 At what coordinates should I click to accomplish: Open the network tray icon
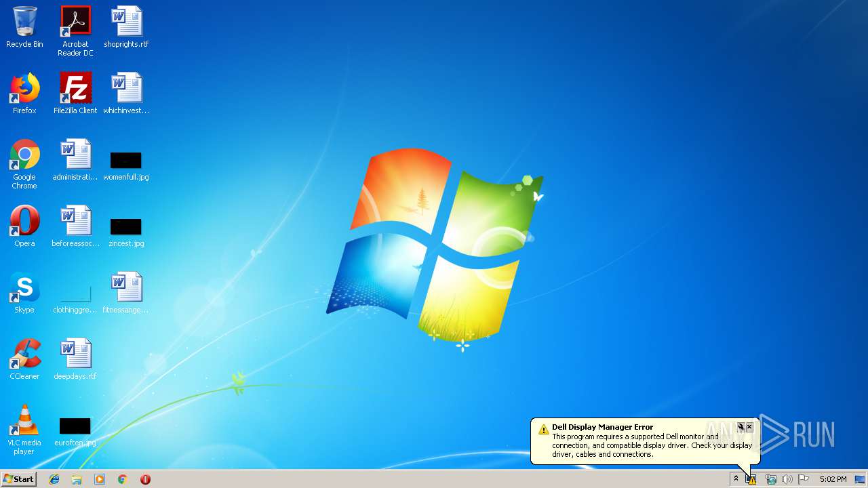771,479
